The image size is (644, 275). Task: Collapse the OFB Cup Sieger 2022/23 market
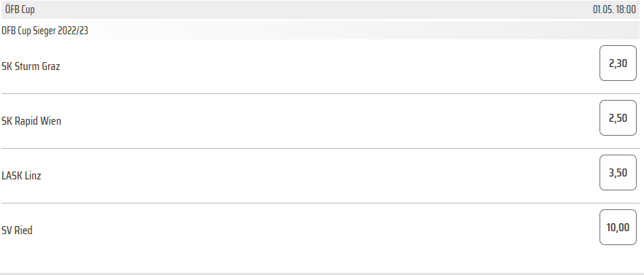(44, 31)
